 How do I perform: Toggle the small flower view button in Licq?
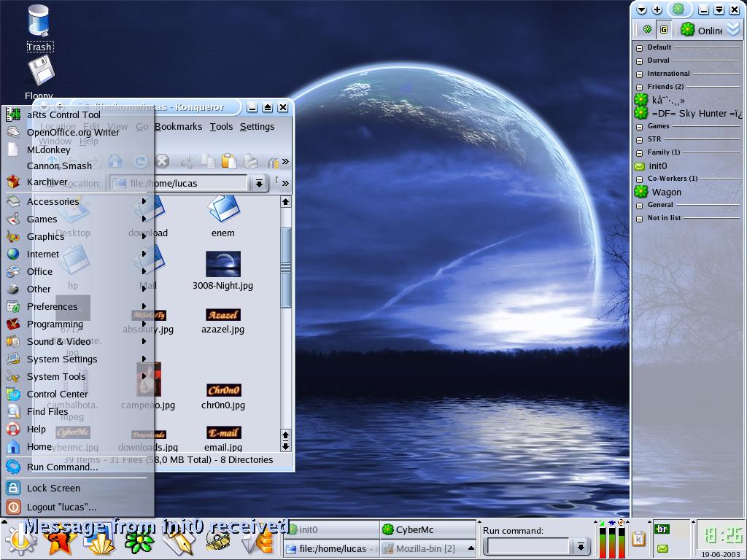(647, 29)
